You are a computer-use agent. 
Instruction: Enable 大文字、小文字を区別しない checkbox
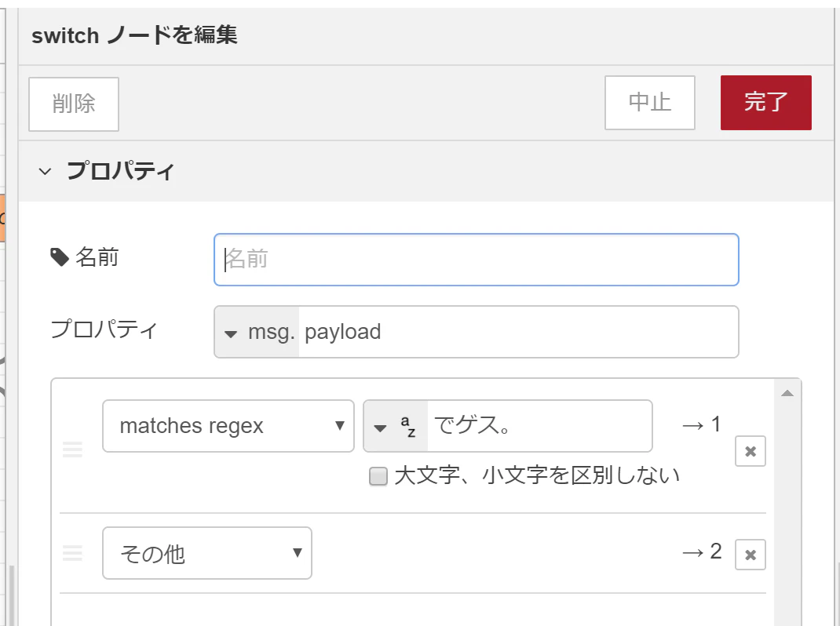click(378, 476)
